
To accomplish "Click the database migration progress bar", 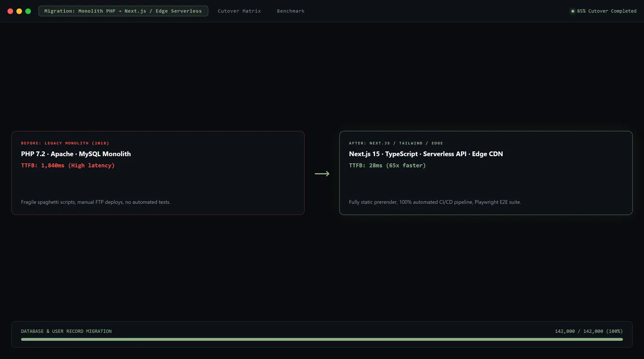I will tap(322, 339).
